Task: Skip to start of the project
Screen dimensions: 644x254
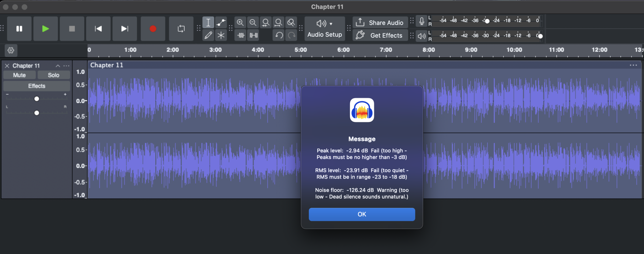Action: (98, 29)
